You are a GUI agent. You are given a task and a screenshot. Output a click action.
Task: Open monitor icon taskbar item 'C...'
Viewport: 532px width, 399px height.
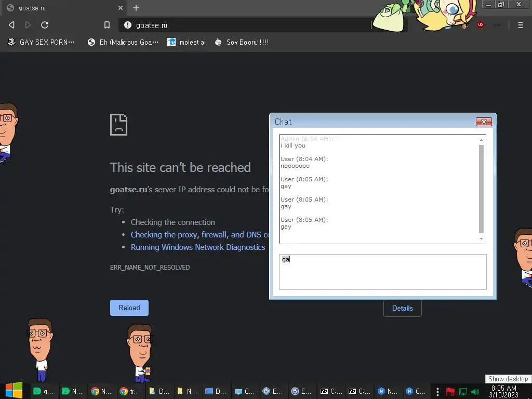[244, 391]
